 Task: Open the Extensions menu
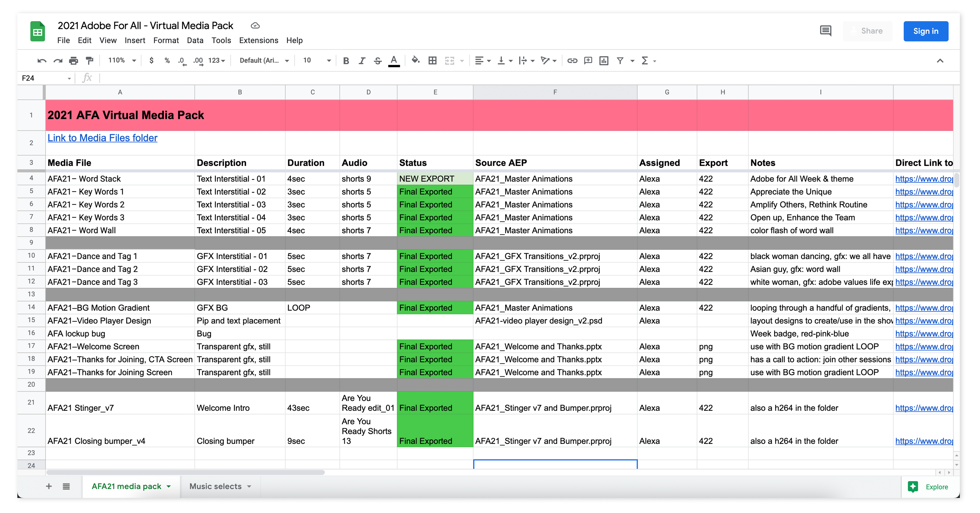coord(258,40)
